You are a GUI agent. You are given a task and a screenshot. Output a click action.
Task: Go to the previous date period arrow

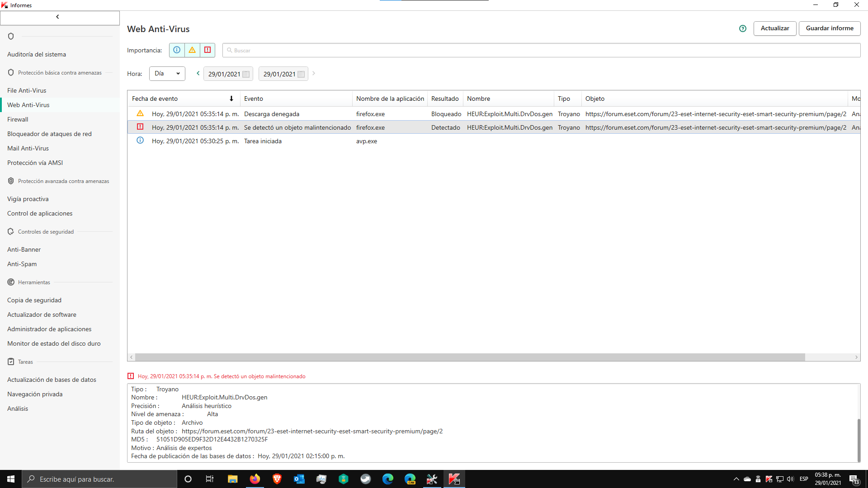click(198, 73)
